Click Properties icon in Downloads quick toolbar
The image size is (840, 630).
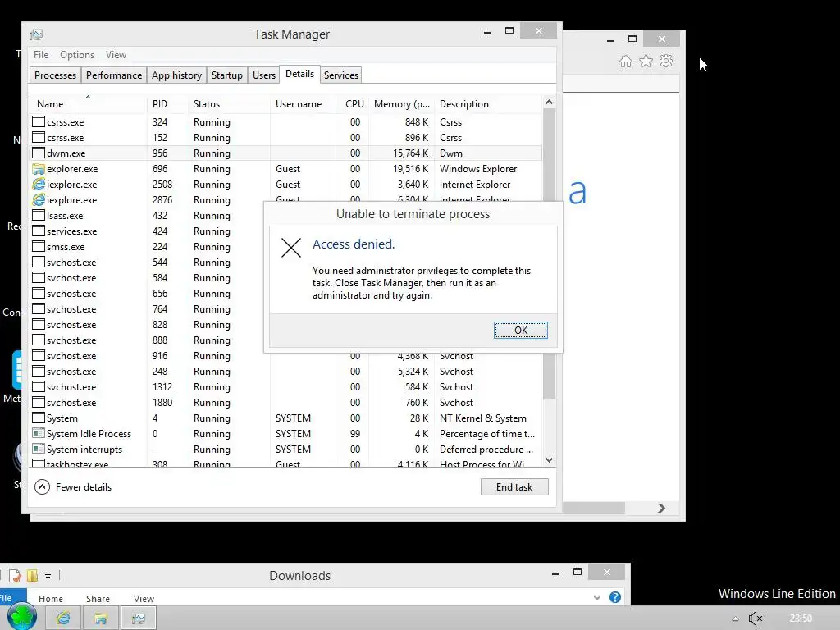pyautogui.click(x=15, y=576)
